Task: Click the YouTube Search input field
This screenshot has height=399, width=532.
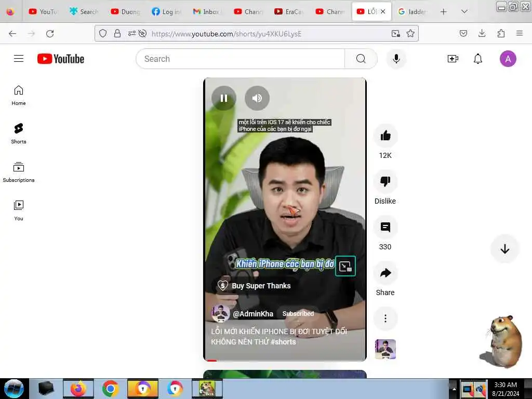Action: coord(240,59)
